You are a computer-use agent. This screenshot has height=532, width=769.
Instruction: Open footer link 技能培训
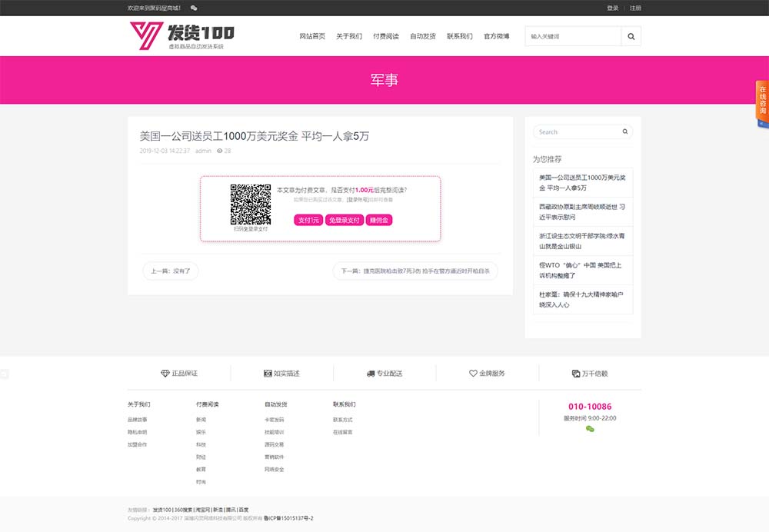click(x=275, y=433)
